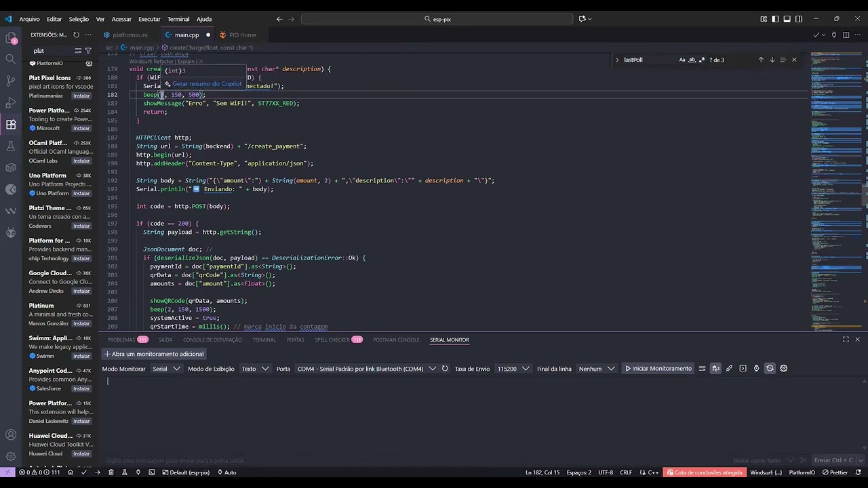
Task: Open the PROBLEMAS panel tab
Action: point(127,340)
